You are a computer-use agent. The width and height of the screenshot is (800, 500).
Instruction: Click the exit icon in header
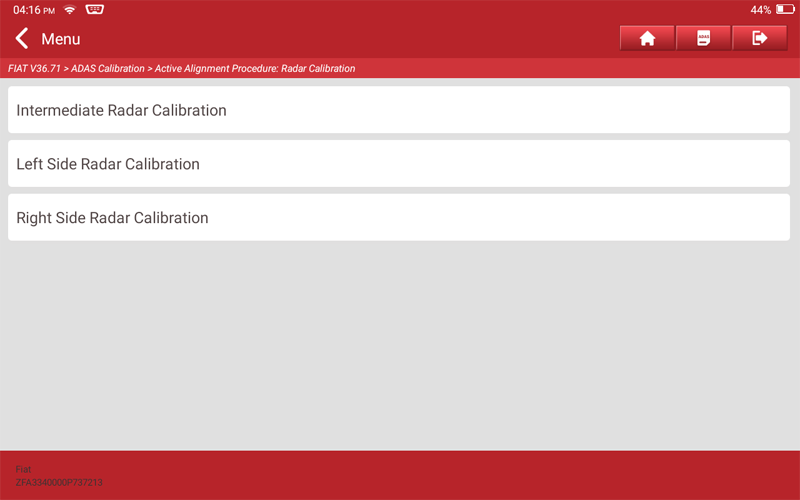click(x=759, y=38)
